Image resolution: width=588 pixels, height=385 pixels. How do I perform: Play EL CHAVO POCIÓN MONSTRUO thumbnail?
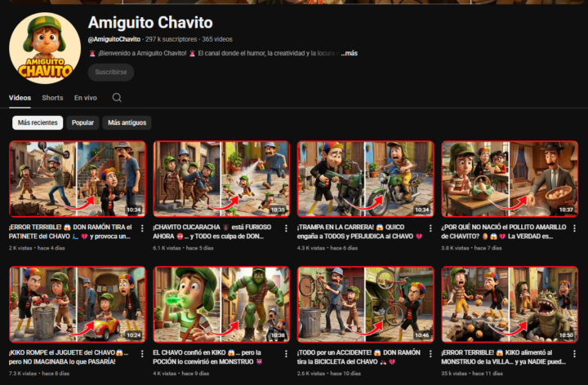[221, 304]
